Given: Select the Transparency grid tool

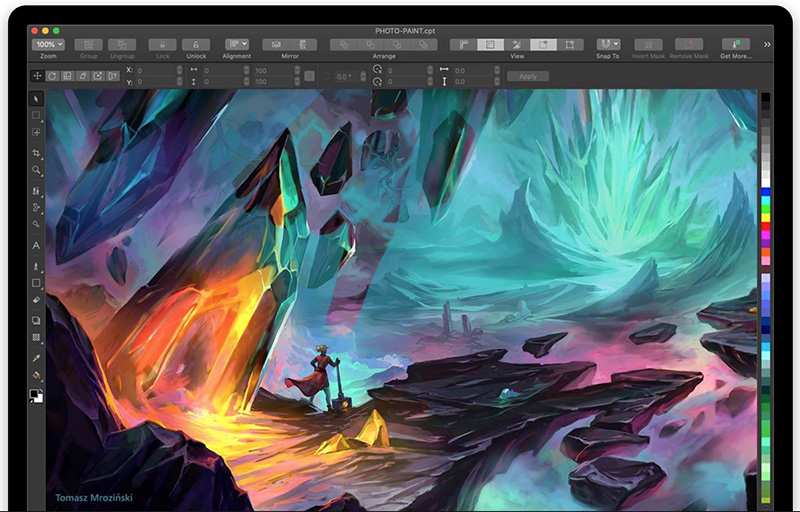Looking at the screenshot, I should (36, 337).
